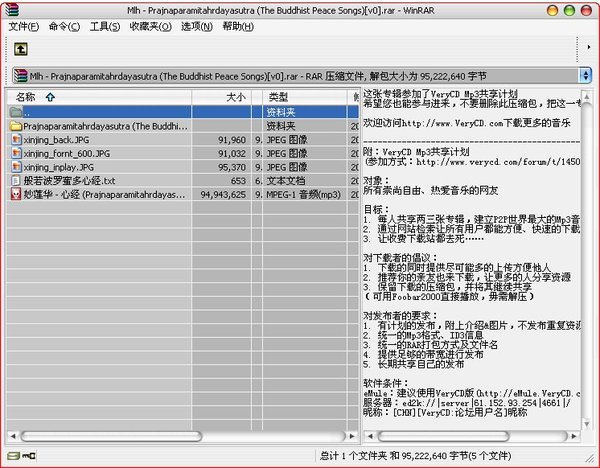
Task: Click comment pane scroll-down arrow
Action: pyautogui.click(x=586, y=424)
